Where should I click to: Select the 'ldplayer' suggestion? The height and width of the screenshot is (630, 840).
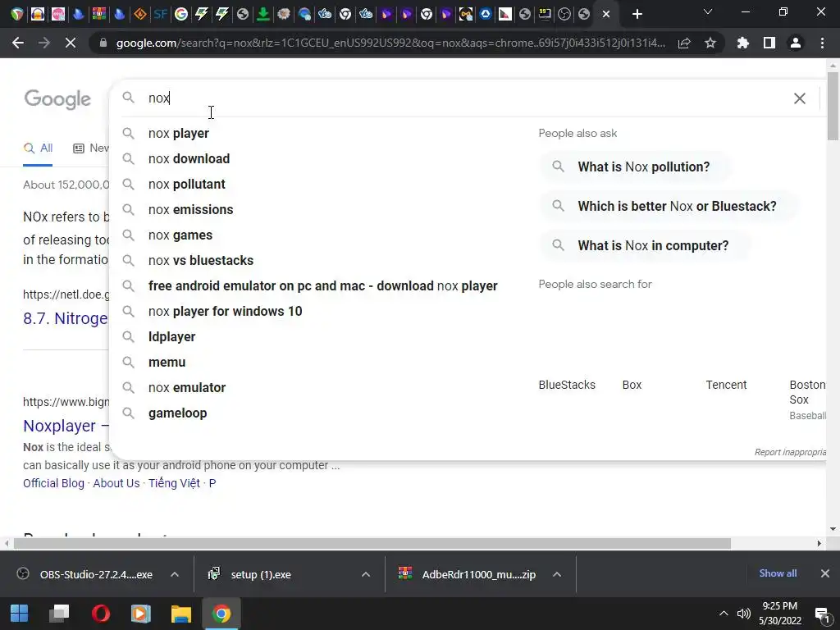click(171, 337)
